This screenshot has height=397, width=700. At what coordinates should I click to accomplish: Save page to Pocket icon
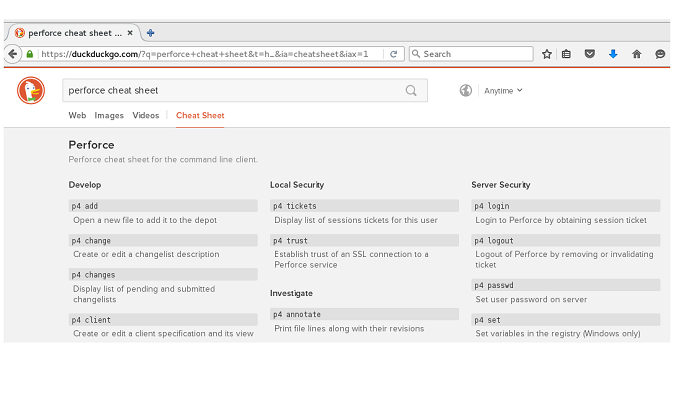pyautogui.click(x=590, y=54)
